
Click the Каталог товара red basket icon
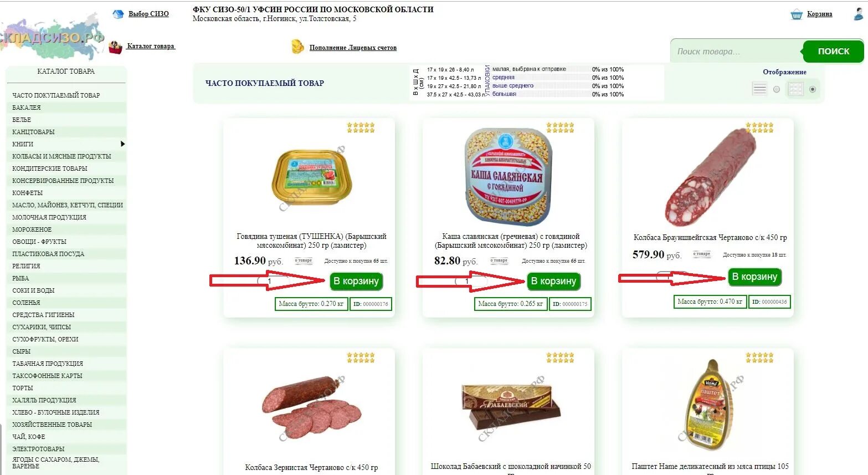pos(115,47)
